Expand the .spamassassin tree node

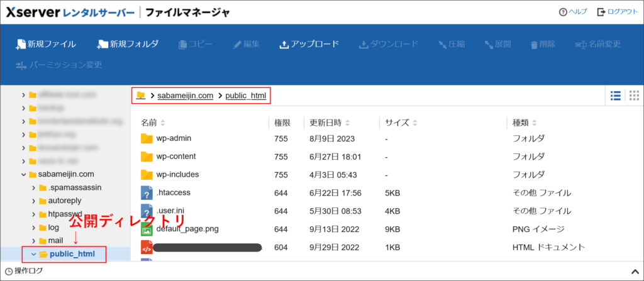[x=34, y=188]
